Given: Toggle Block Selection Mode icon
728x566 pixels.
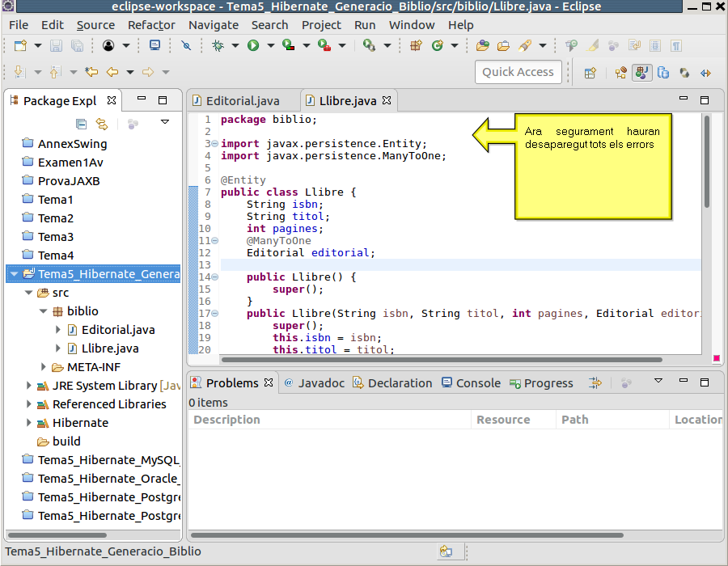Looking at the screenshot, I should point(655,45).
